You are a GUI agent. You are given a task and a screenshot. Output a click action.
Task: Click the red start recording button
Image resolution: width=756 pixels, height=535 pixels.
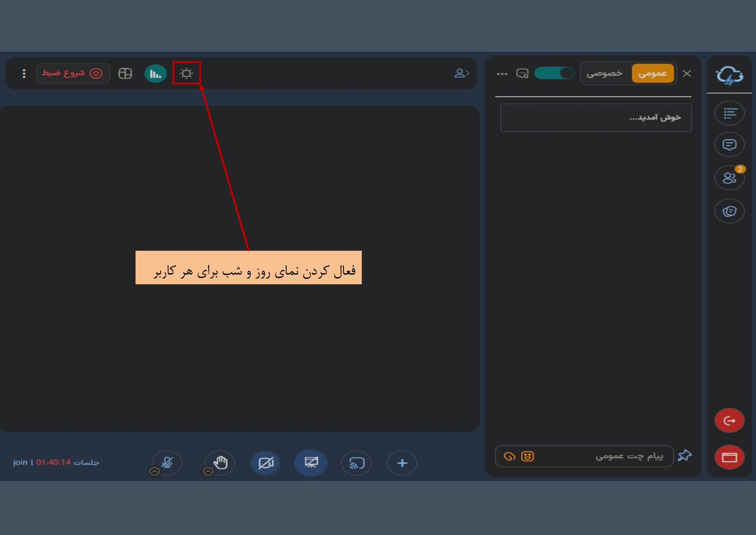pyautogui.click(x=73, y=73)
